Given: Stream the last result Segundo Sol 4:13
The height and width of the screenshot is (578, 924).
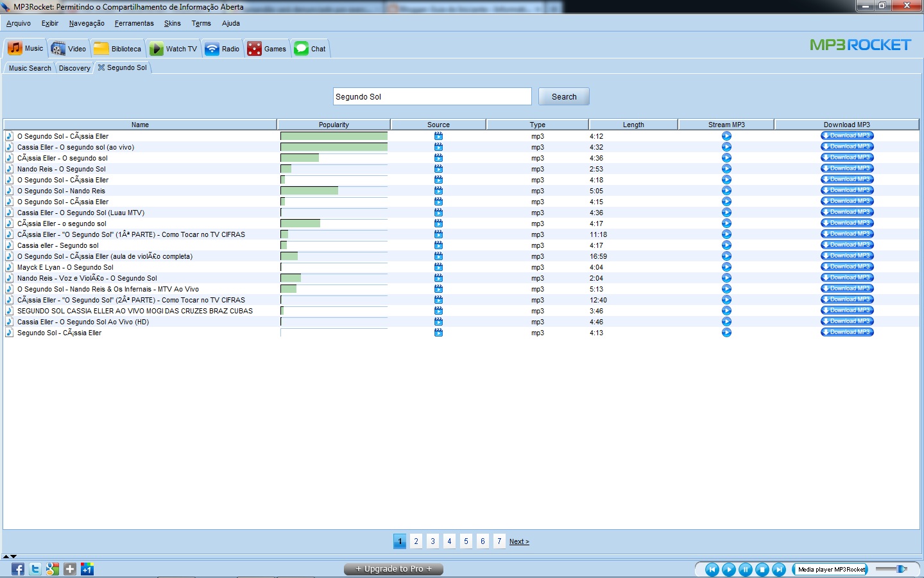Looking at the screenshot, I should tap(726, 332).
